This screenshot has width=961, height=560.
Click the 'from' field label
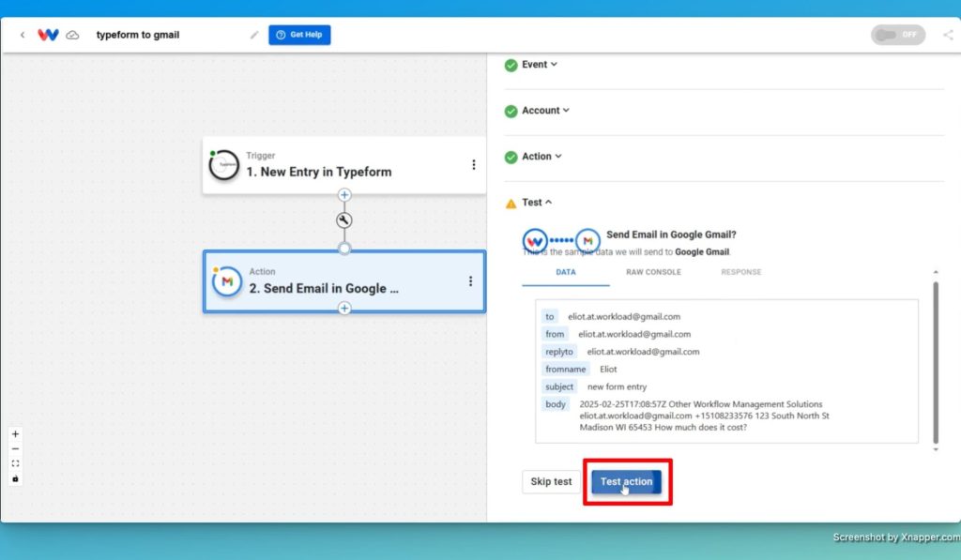[555, 334]
